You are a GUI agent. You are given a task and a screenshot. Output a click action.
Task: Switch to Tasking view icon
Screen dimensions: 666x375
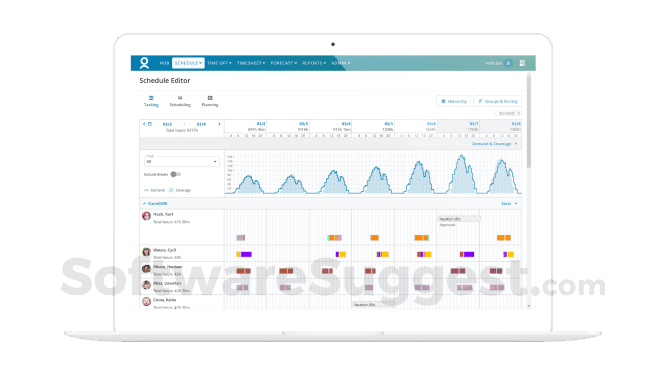[151, 98]
